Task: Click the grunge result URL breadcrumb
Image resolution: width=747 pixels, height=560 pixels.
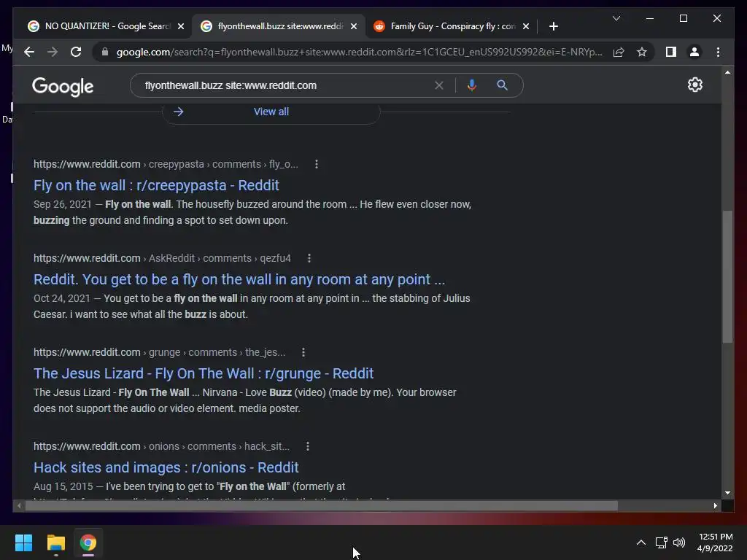Action: coord(160,352)
